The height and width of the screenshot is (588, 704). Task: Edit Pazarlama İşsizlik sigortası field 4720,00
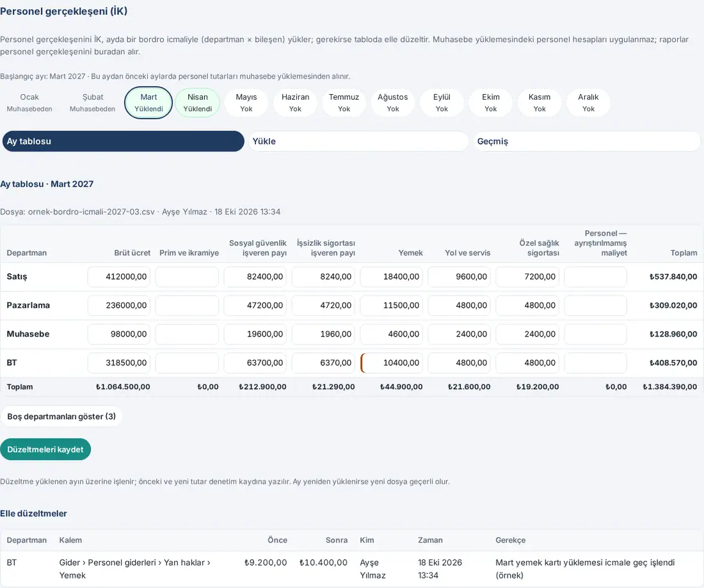pyautogui.click(x=324, y=306)
